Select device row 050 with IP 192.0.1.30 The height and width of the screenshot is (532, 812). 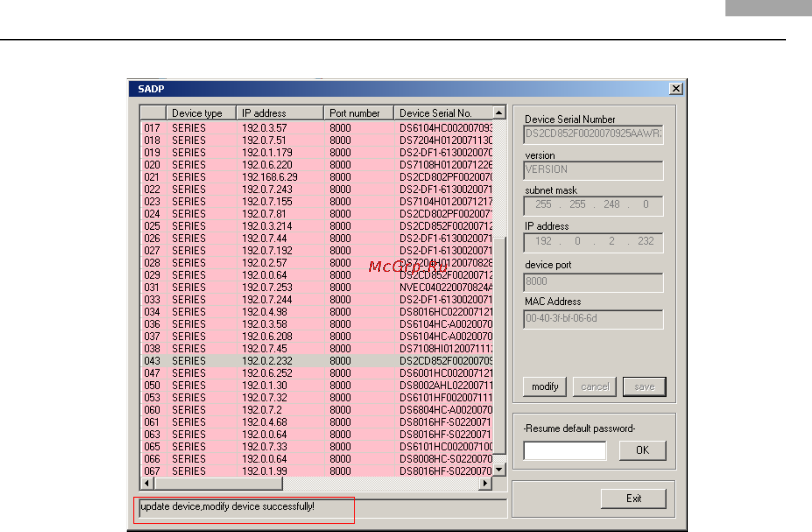pos(316,385)
